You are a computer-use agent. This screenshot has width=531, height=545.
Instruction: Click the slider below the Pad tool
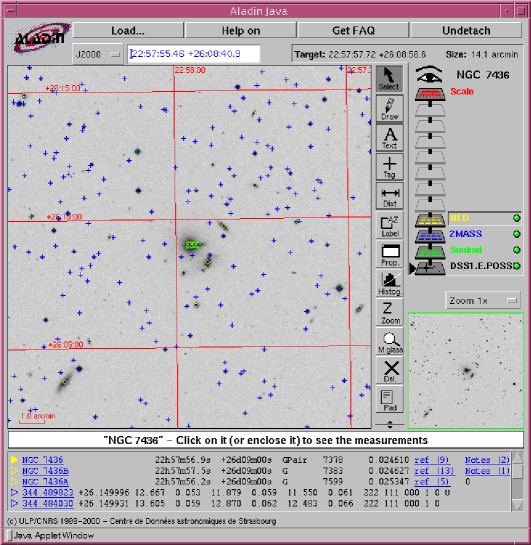pos(390,424)
